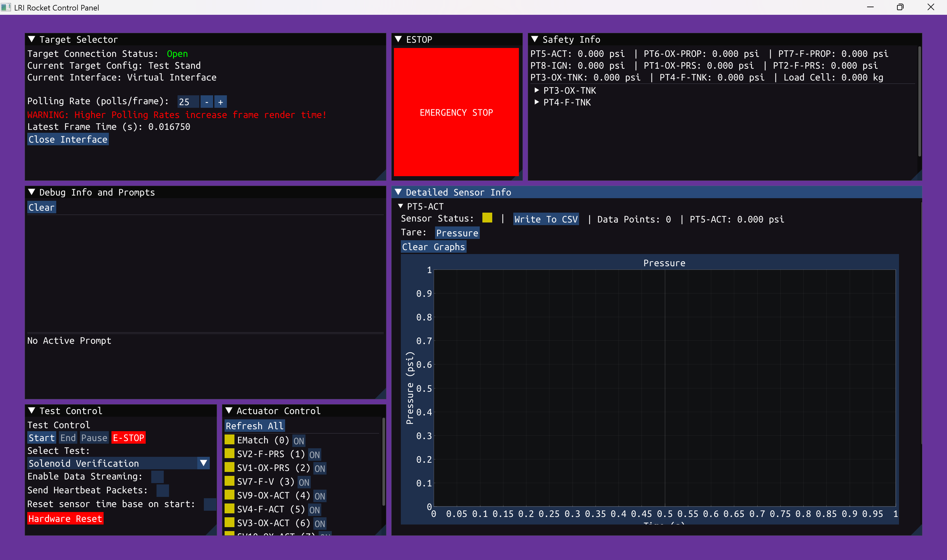Collapse the PT5-ACT sensor section
Image resolution: width=947 pixels, height=560 pixels.
[401, 206]
